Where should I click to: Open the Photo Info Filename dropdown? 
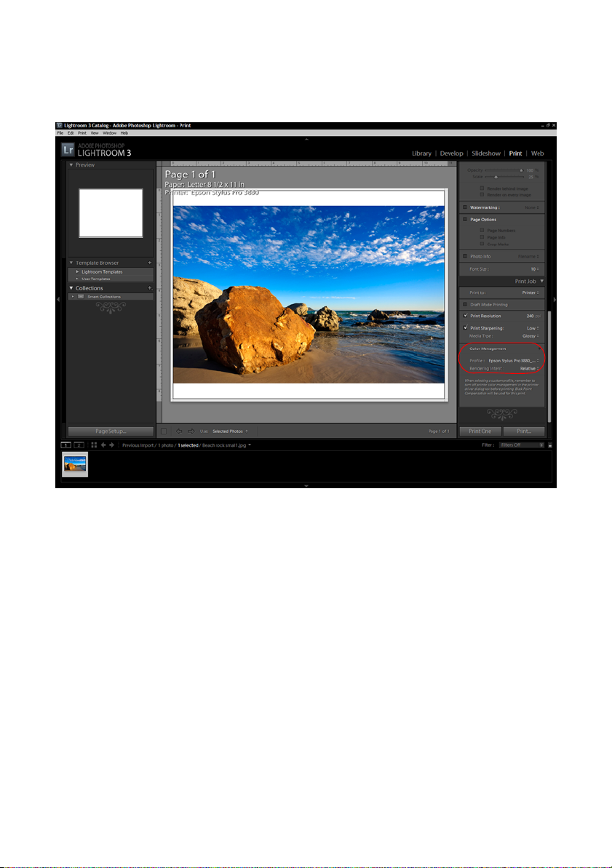point(528,256)
